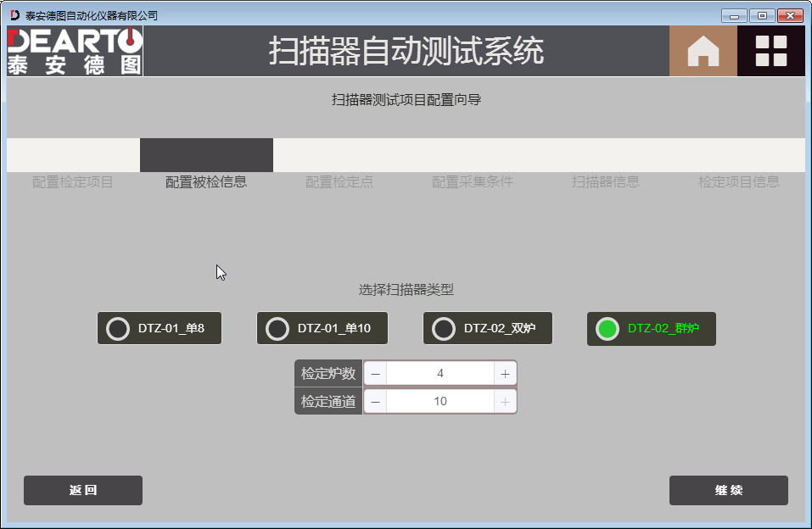Jump to the 扫描器信息 step

pos(606,181)
